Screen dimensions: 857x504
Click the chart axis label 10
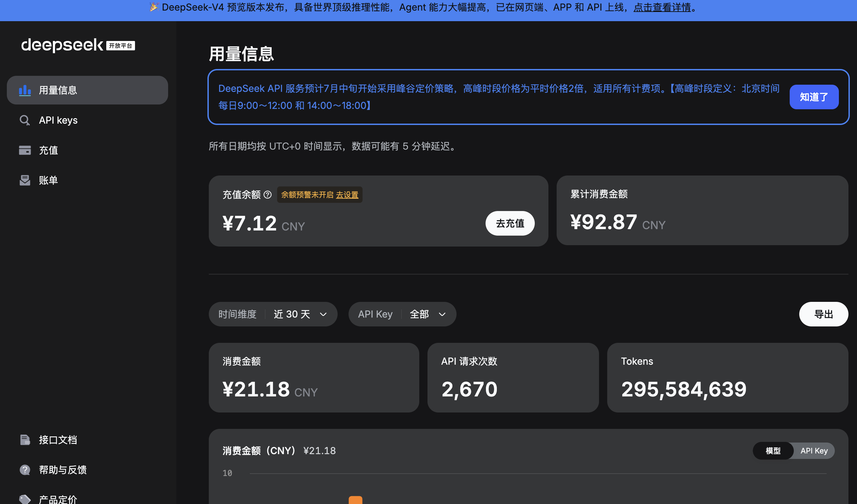[x=227, y=474]
